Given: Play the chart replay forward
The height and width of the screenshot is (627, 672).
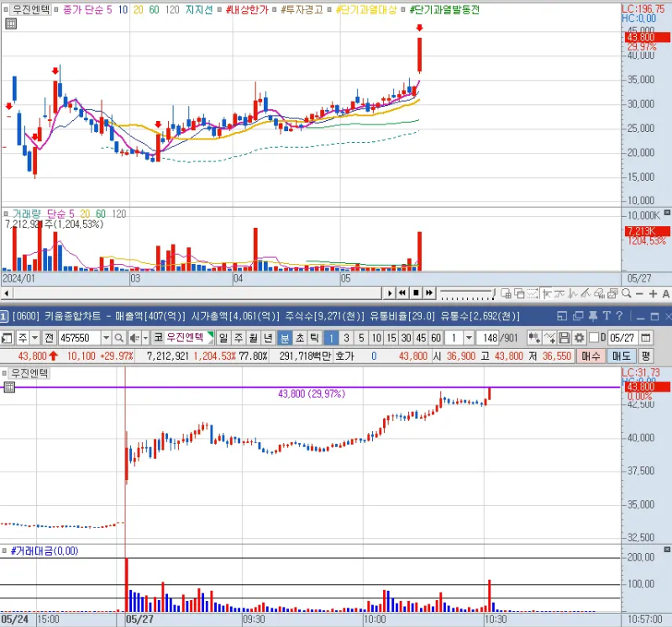Looking at the screenshot, I should [x=389, y=293].
